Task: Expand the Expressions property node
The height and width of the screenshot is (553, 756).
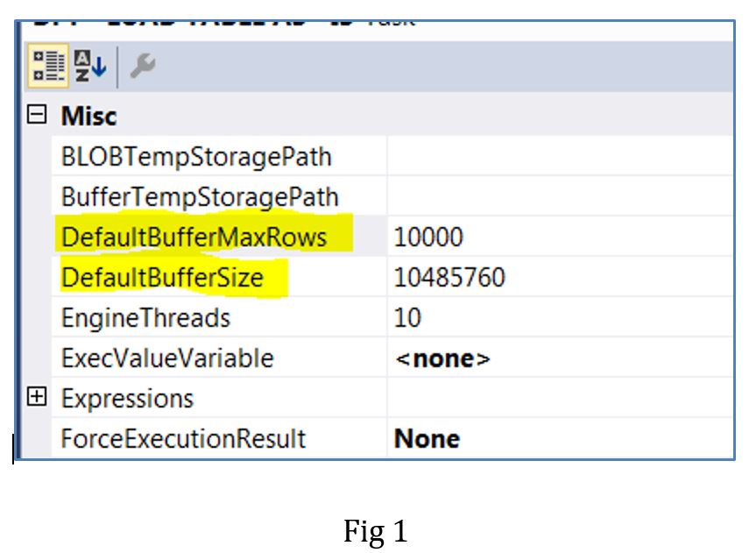Action: click(37, 398)
